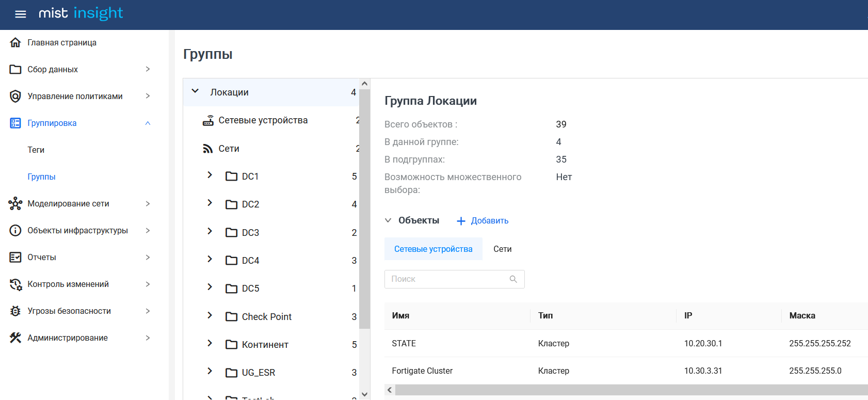
Task: Open the hamburger menu in the header
Action: click(21, 14)
